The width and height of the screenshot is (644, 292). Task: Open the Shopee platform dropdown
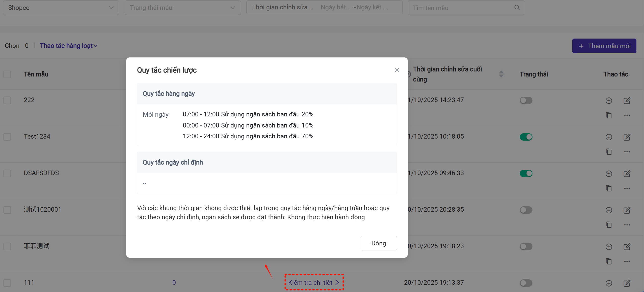tap(61, 8)
